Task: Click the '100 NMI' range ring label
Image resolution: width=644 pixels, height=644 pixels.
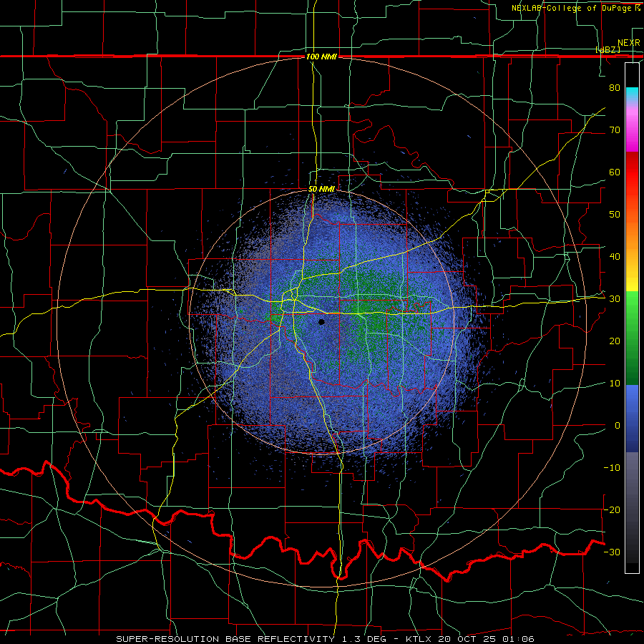Action: pyautogui.click(x=321, y=57)
